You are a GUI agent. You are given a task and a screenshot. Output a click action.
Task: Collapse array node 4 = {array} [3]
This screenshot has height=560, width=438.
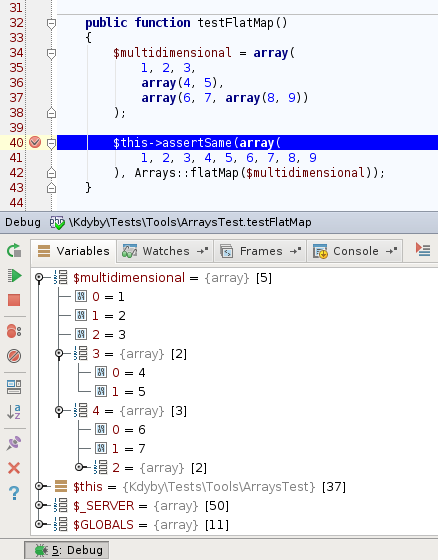[x=59, y=411]
